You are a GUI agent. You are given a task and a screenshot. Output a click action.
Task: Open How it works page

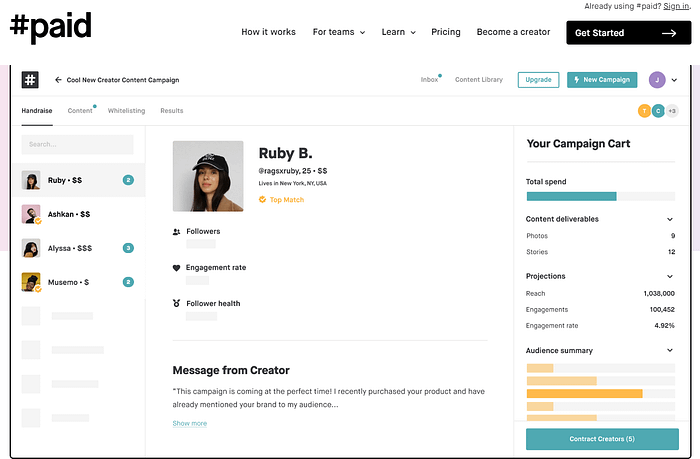pyautogui.click(x=268, y=32)
